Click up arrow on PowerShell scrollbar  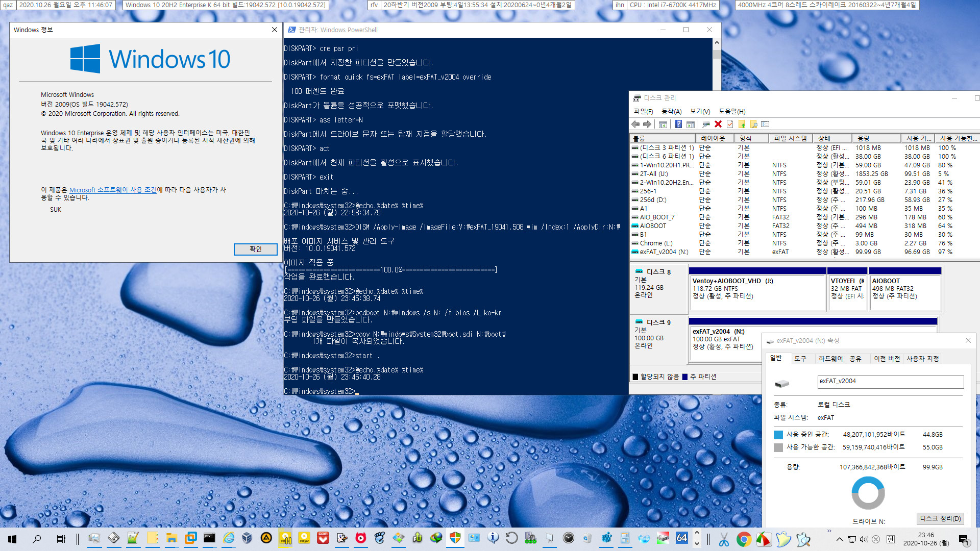[x=717, y=43]
